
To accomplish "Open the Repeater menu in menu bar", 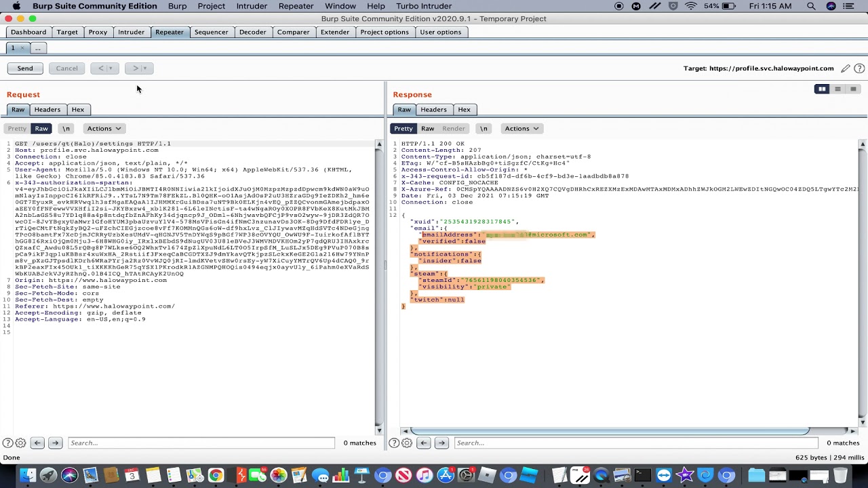I will coord(296,6).
